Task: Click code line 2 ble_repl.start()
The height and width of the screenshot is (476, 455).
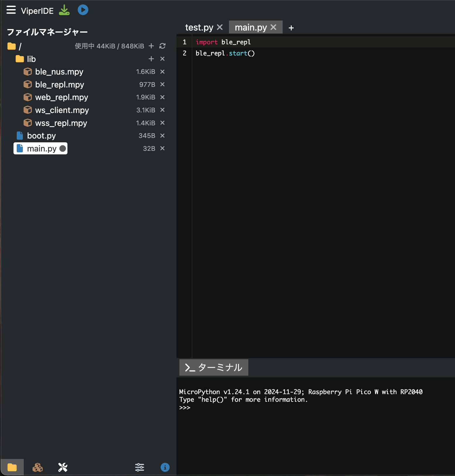Action: pos(225,53)
